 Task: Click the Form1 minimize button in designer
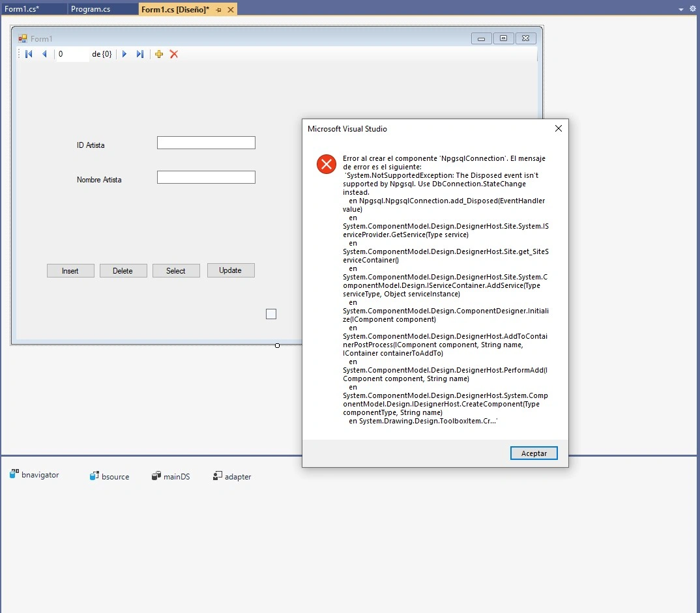click(x=481, y=38)
